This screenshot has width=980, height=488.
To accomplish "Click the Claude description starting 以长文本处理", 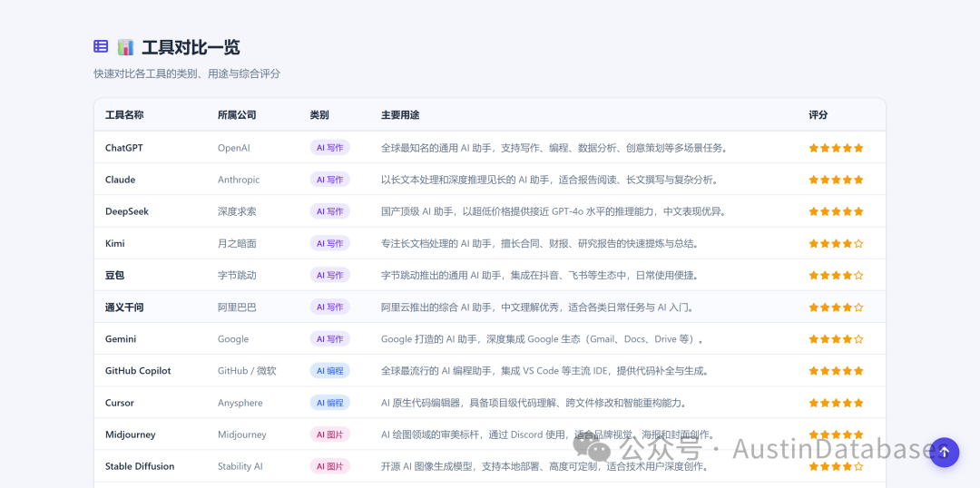I will [549, 180].
